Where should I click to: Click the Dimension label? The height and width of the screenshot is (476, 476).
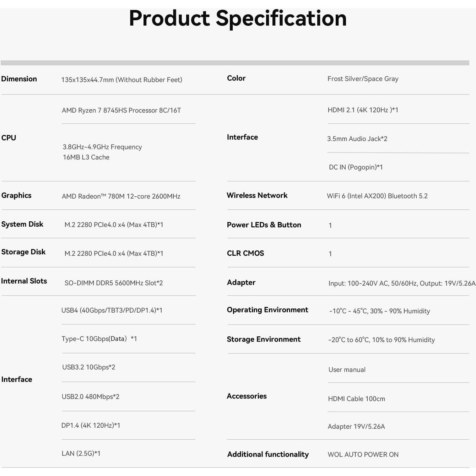coord(19,79)
